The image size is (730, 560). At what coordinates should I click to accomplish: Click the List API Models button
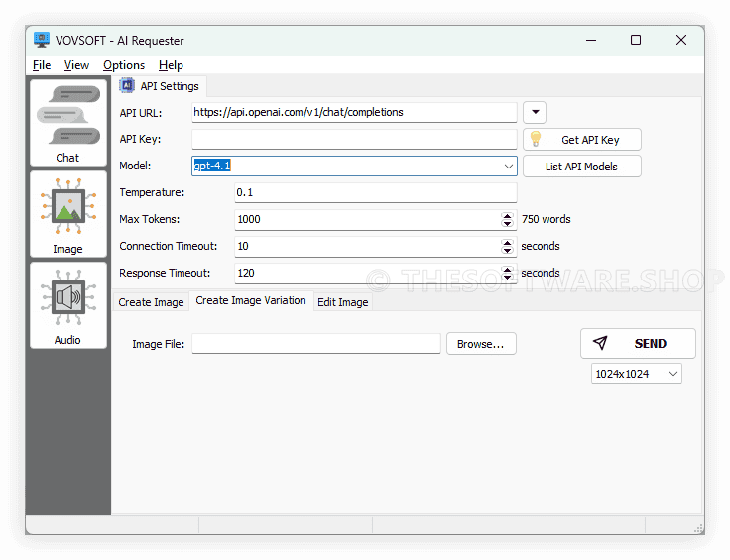[582, 167]
